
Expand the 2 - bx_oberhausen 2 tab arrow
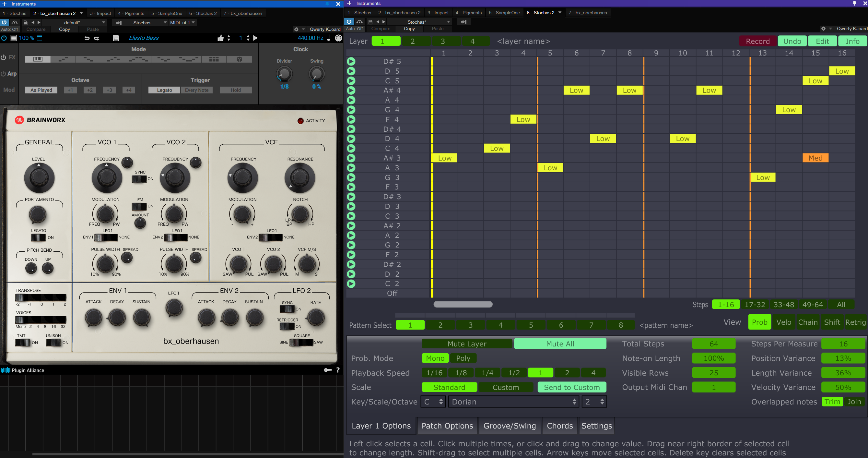81,13
